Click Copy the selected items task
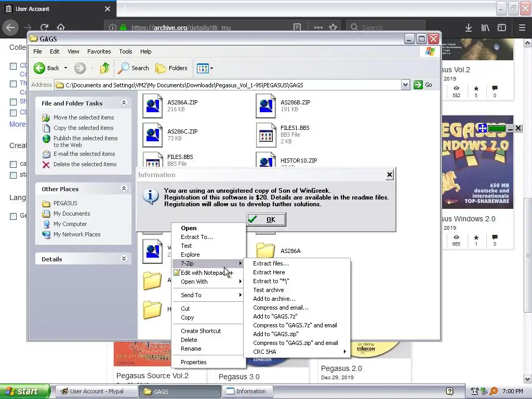Screen dimensions: 532x399 (x=83, y=128)
